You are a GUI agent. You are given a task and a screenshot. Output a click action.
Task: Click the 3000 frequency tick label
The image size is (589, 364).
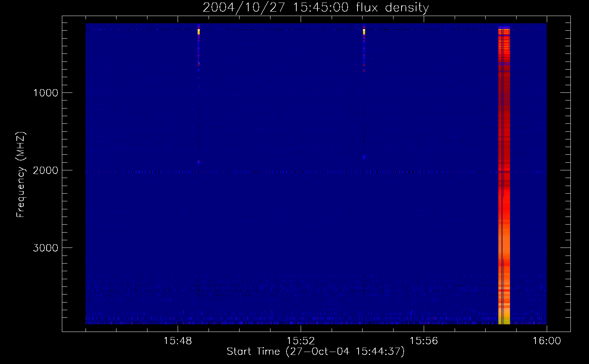tap(46, 248)
